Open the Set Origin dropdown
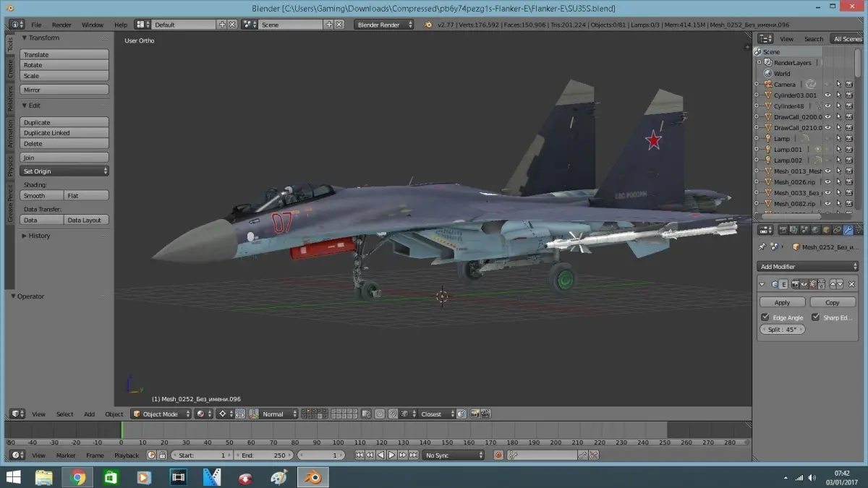The height and width of the screenshot is (488, 868). (x=64, y=171)
